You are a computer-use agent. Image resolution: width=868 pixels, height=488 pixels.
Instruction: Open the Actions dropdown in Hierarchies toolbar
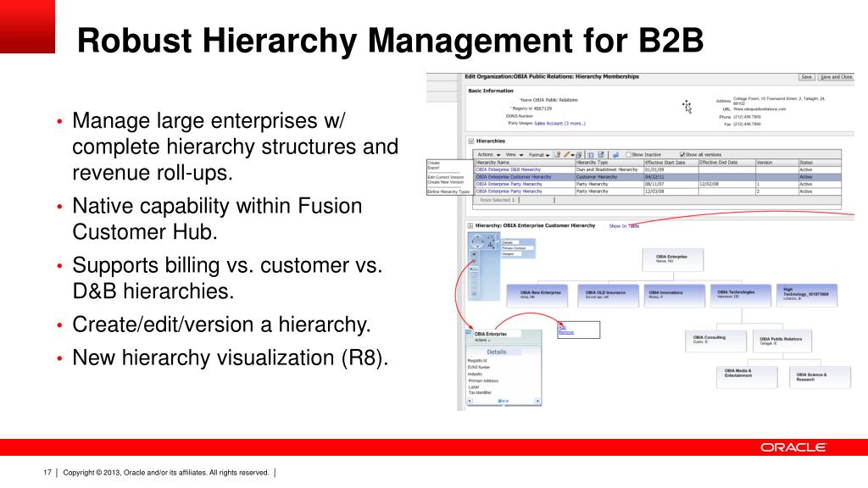tap(489, 155)
